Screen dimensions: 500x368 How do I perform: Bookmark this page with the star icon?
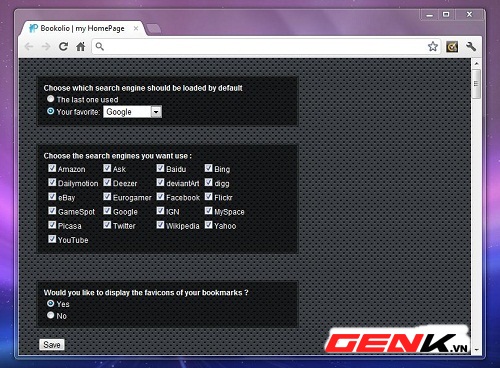433,46
